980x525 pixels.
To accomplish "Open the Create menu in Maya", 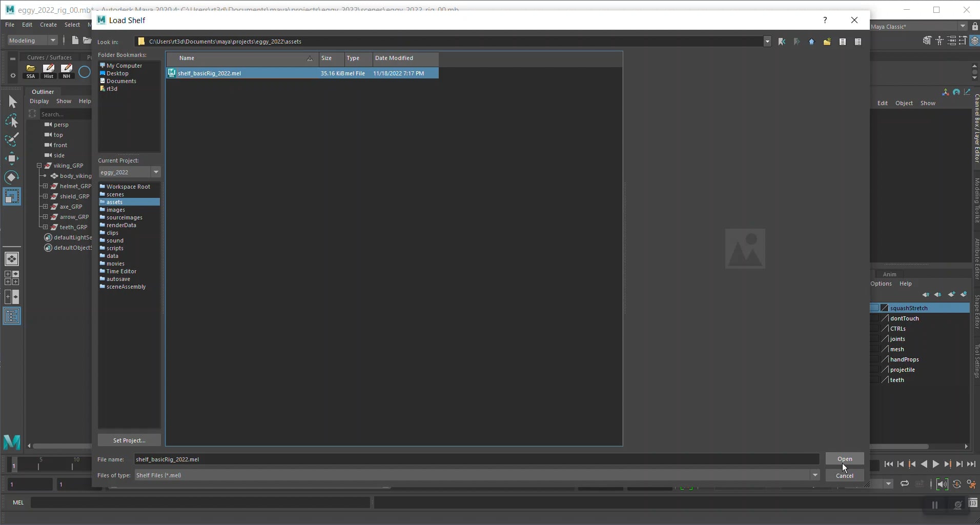I will [48, 25].
